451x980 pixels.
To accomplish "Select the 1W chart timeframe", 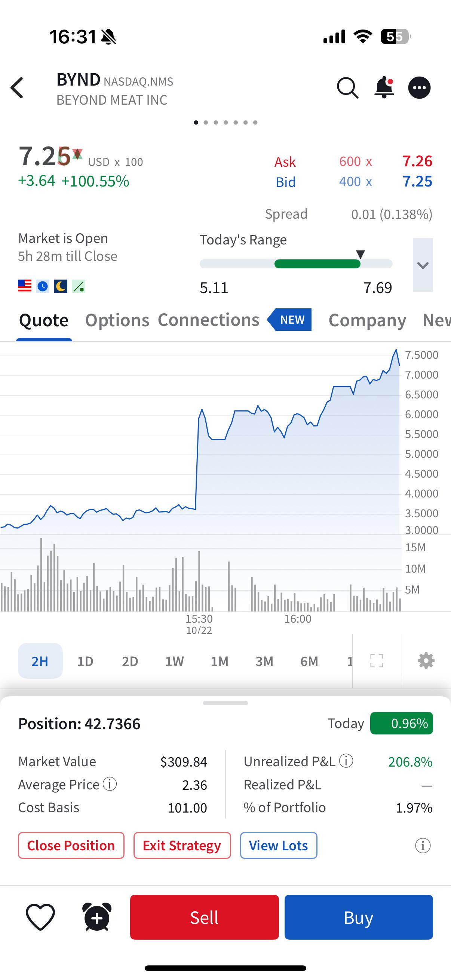I will [174, 661].
